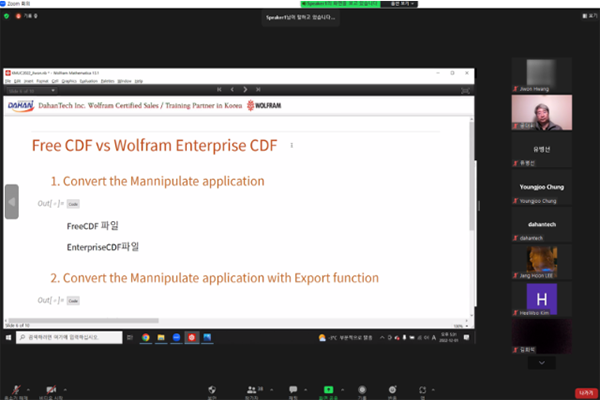Image resolution: width=600 pixels, height=400 pixels.
Task: Open File Explorer from taskbar
Action: [x=161, y=337]
